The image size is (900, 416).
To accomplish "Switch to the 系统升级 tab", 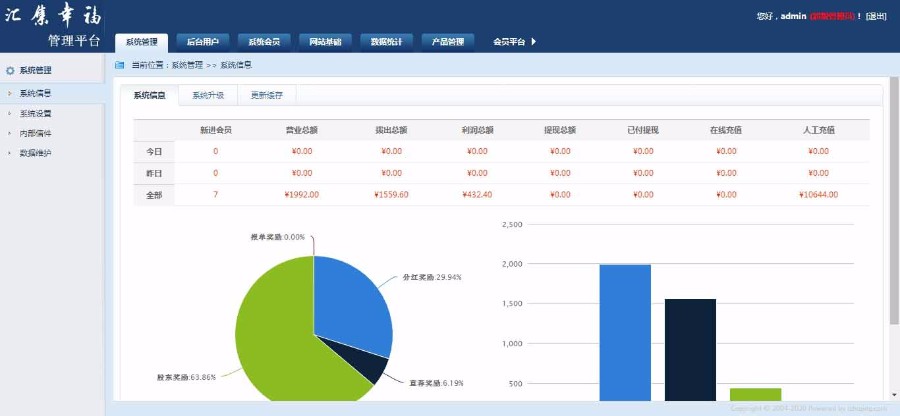I will click(x=208, y=96).
